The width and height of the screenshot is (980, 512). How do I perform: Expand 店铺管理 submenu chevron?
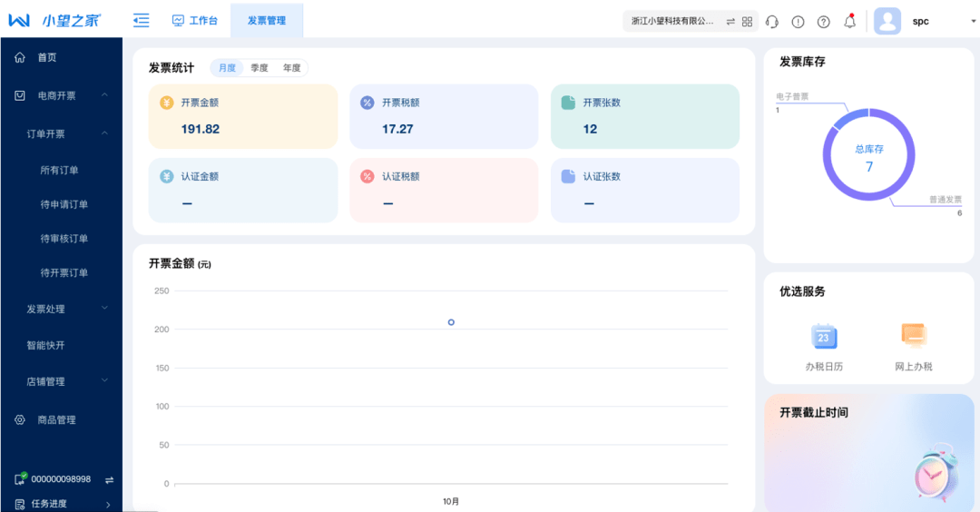click(104, 380)
